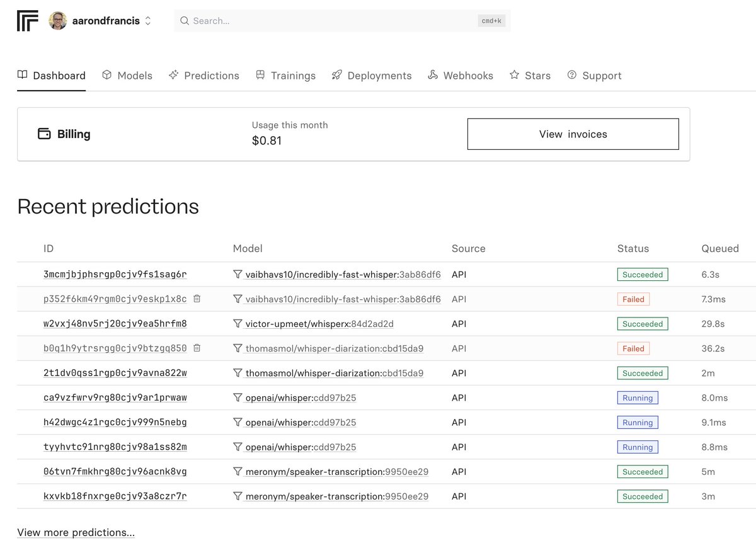Screen dimensions: 756x560
Task: Click the Billing wallet icon
Action: tap(44, 134)
